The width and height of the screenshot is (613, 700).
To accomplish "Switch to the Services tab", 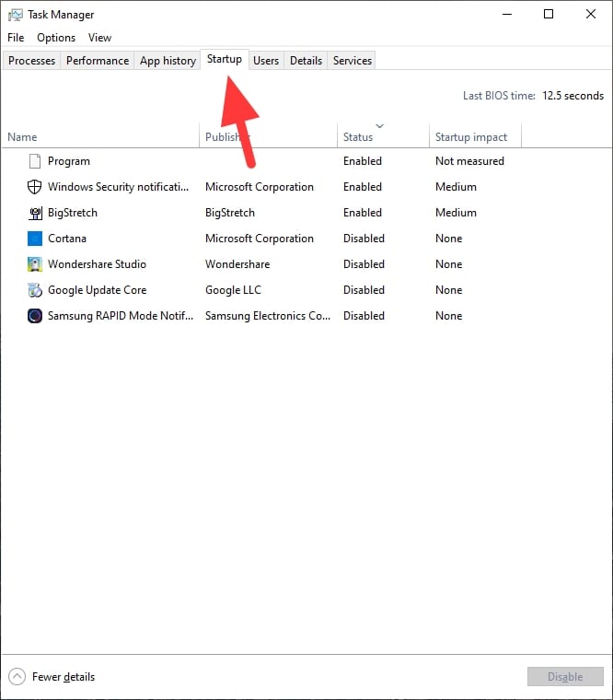I will click(353, 60).
